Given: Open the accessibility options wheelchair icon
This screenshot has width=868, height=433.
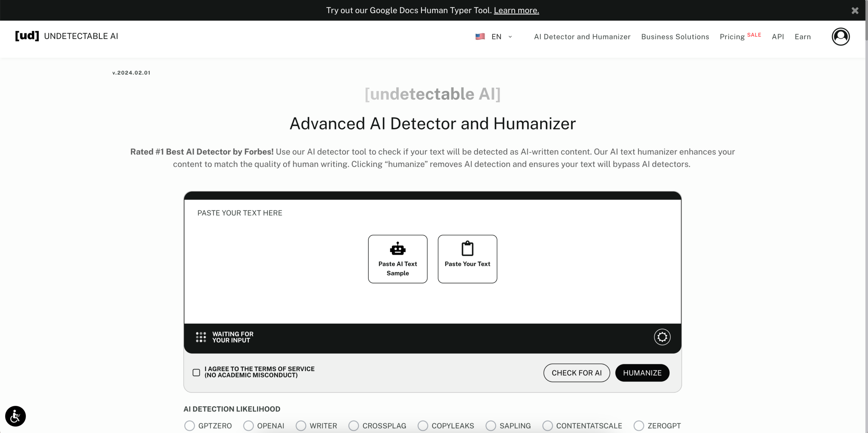Looking at the screenshot, I should 15,416.
